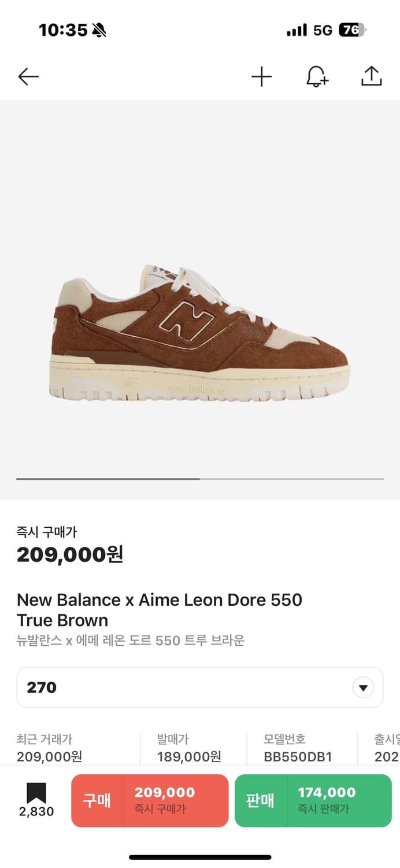Viewport: 400px width, 868px height.
Task: Tap the 발매가 189,000원 info
Action: [x=189, y=748]
